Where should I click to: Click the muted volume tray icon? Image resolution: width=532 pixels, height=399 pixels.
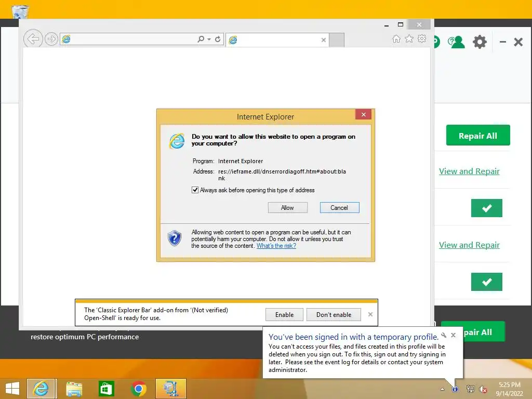[x=483, y=389]
